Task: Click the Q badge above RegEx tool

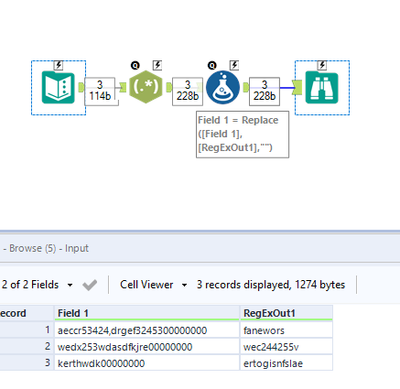Action: (135, 65)
